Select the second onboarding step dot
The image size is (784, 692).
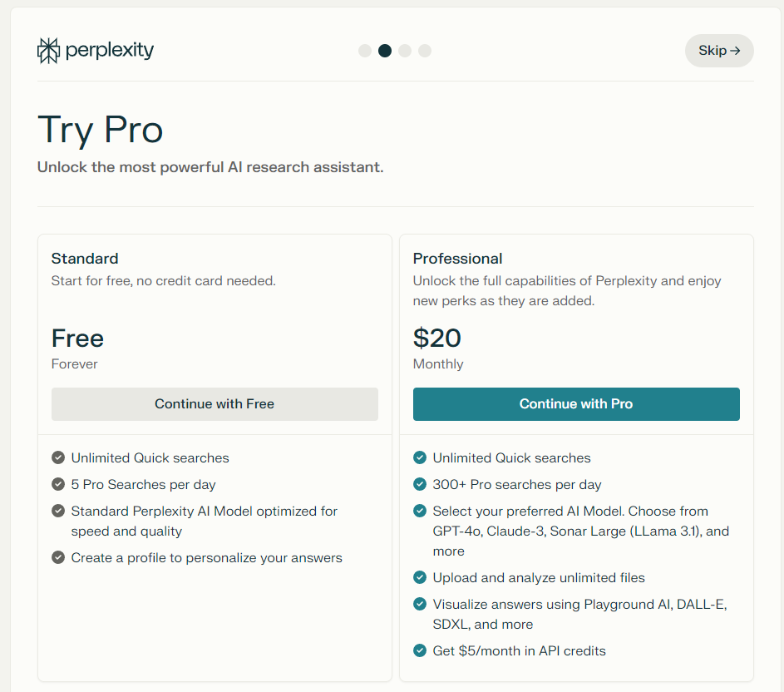385,51
